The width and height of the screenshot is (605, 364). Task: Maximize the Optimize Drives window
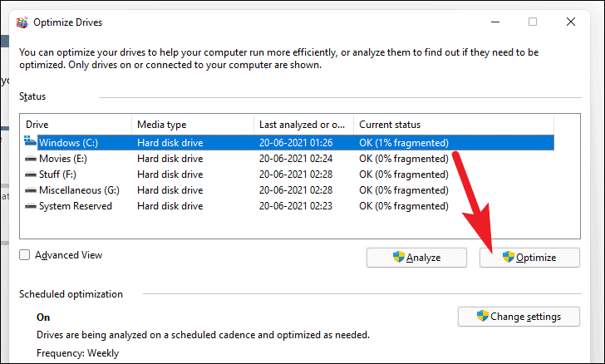click(533, 22)
